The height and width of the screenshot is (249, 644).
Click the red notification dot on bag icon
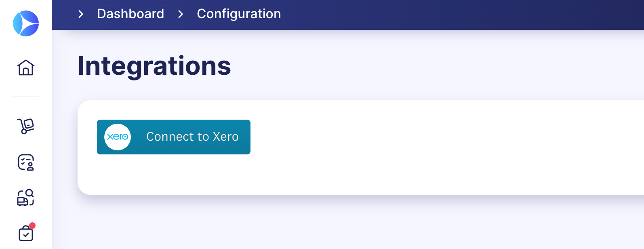pyautogui.click(x=32, y=226)
